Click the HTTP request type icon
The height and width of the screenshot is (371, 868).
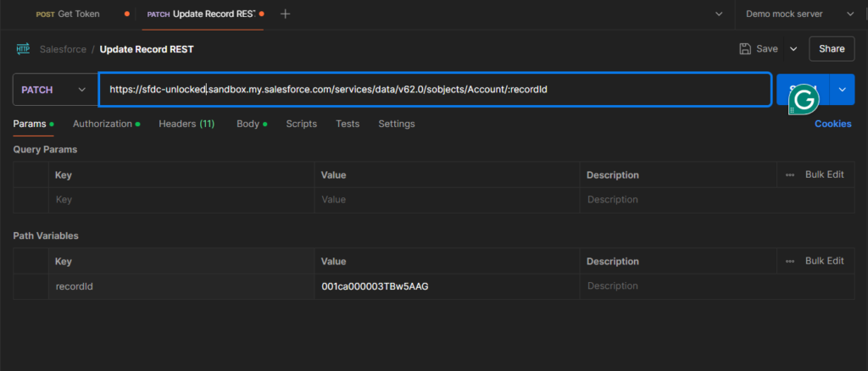tap(23, 49)
